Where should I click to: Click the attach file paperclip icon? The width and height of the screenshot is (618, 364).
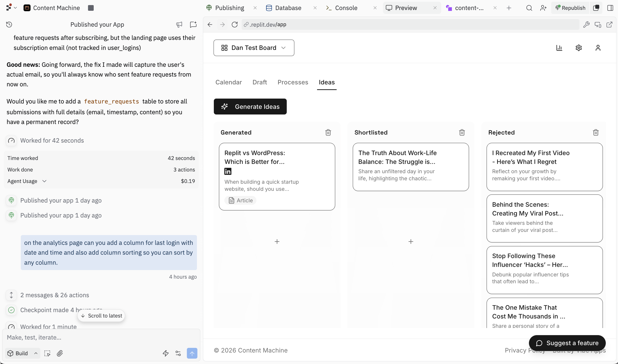coord(60,353)
